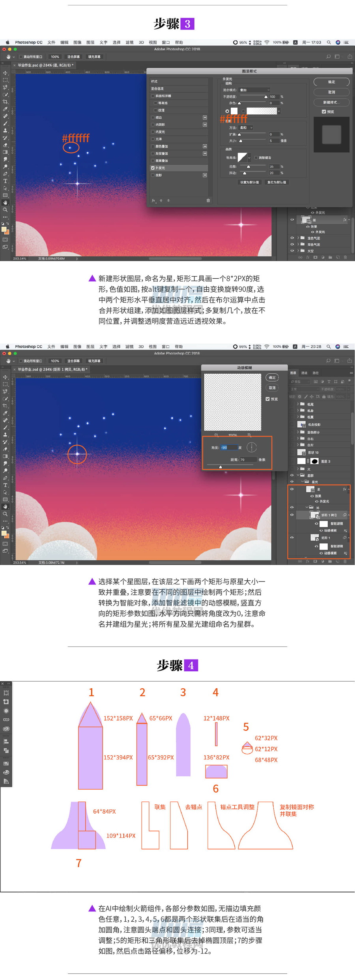The image size is (355, 980).
Task: Open the 方法 dropdown showing 柔和
Action: point(246,128)
